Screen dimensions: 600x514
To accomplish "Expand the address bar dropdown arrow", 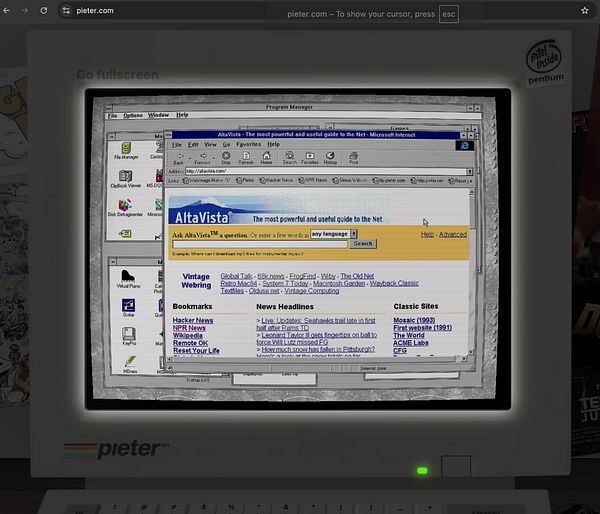I will point(470,171).
